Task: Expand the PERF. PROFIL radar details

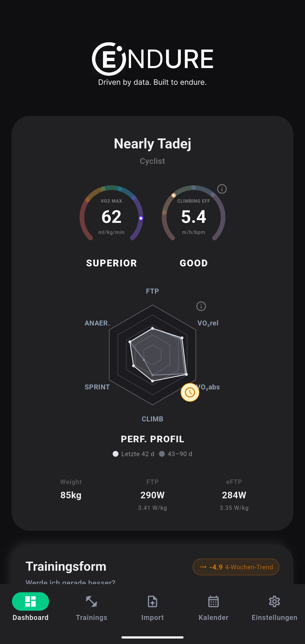Action: click(x=152, y=439)
